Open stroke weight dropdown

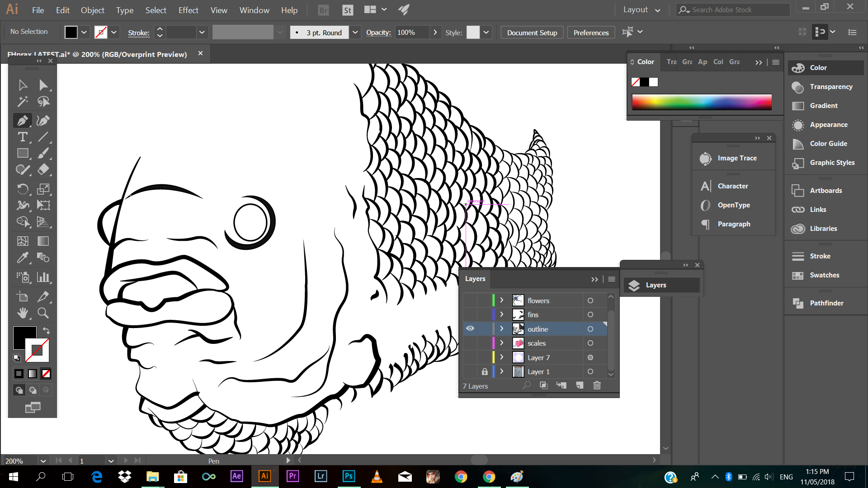[x=202, y=32]
